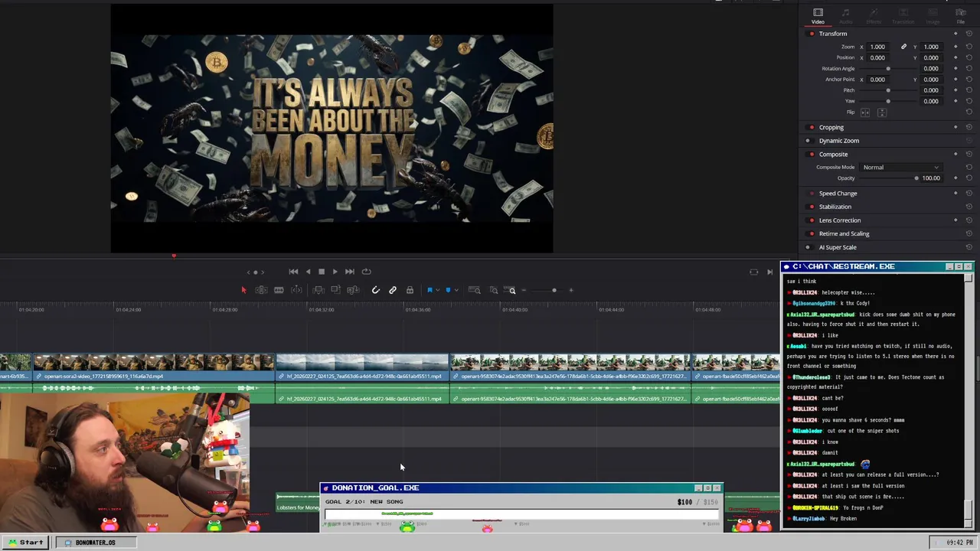Viewport: 980px width, 551px height.
Task: Play timeline in reverse
Action: click(x=308, y=272)
